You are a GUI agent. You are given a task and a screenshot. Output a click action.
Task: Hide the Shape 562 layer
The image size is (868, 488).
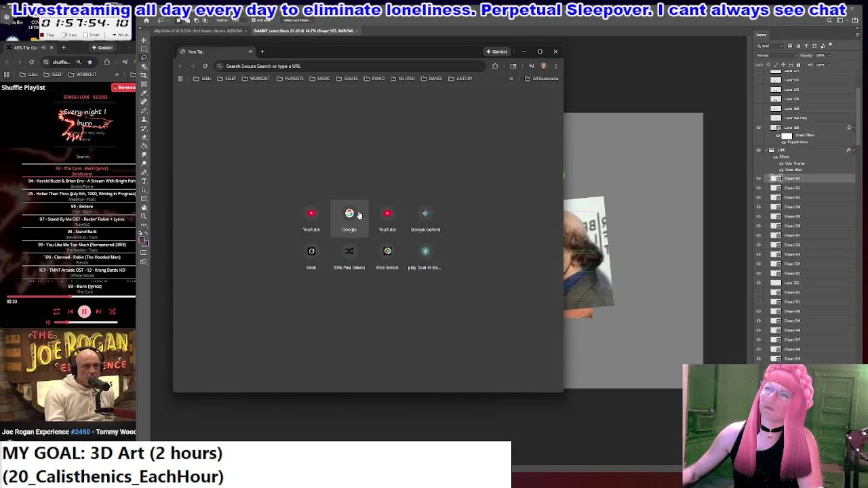tap(759, 188)
